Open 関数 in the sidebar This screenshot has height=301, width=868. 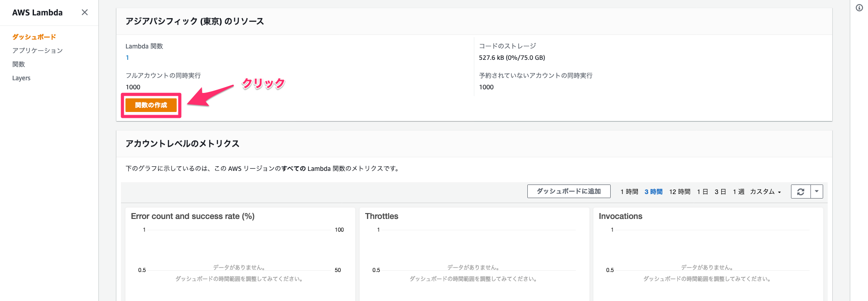[19, 64]
